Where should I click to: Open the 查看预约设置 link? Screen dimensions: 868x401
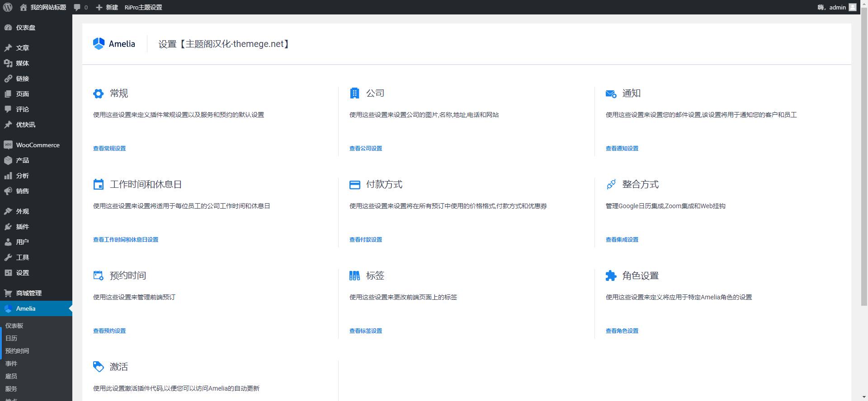[109, 331]
